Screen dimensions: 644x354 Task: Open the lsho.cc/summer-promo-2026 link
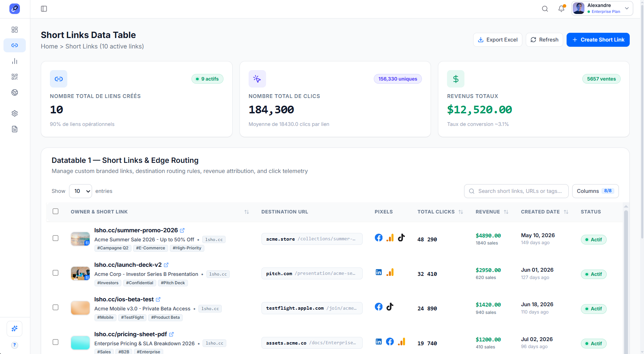pyautogui.click(x=136, y=230)
